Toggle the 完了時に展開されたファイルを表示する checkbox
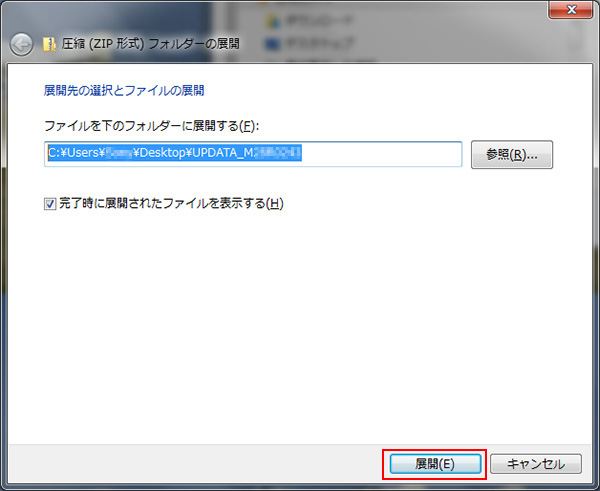Image resolution: width=600 pixels, height=491 pixels. [x=51, y=203]
